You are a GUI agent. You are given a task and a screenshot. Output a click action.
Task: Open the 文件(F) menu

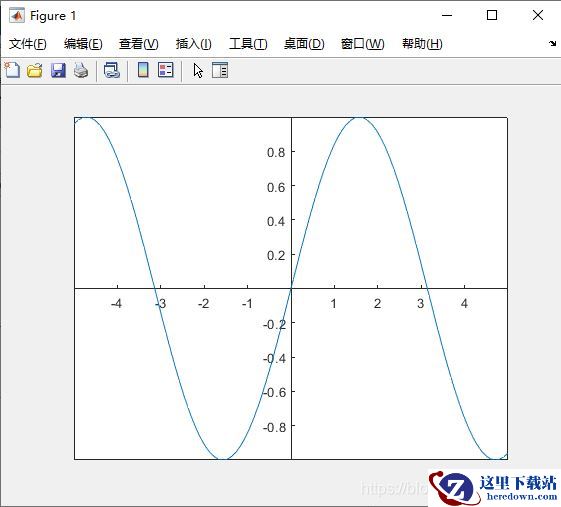[28, 44]
